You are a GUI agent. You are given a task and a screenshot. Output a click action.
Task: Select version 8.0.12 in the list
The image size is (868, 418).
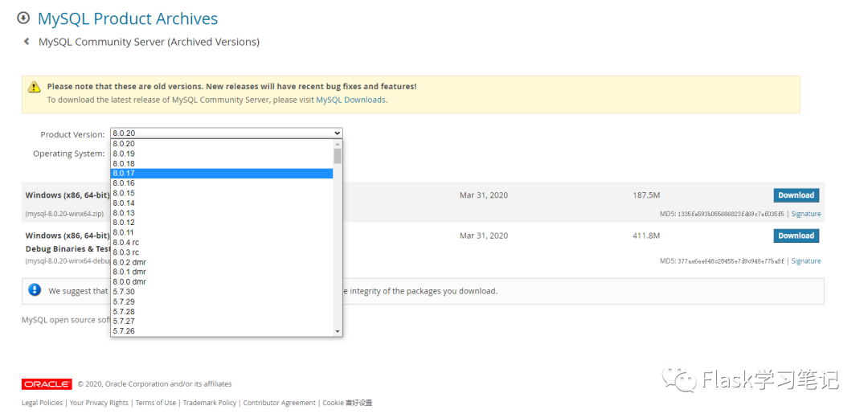pos(222,223)
